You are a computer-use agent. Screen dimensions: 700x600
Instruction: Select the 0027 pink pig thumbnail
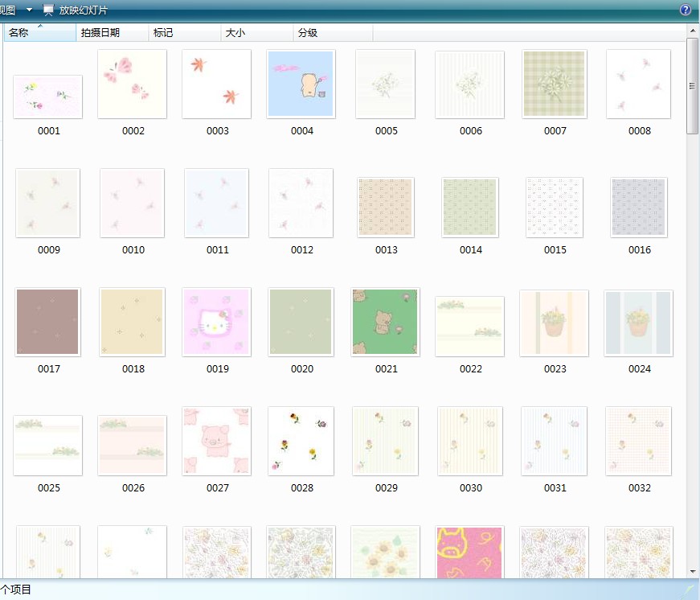(216, 441)
